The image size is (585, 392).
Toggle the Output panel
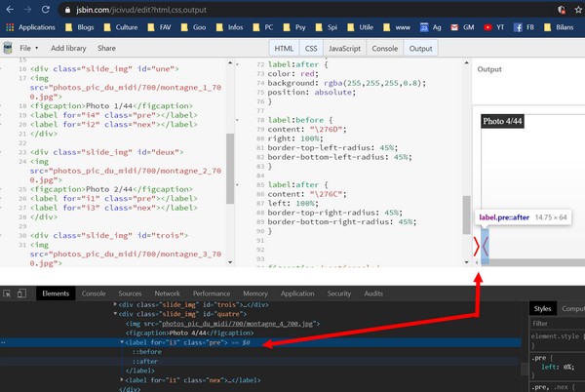[420, 49]
